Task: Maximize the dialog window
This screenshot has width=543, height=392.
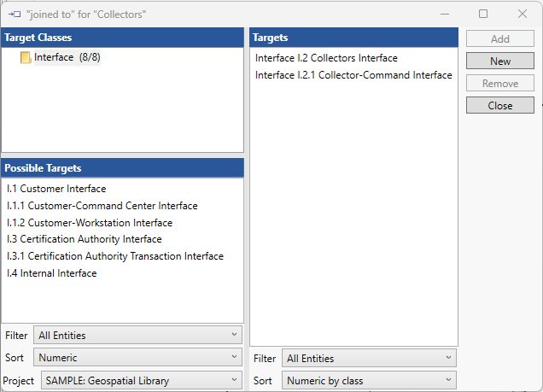Action: (x=483, y=14)
